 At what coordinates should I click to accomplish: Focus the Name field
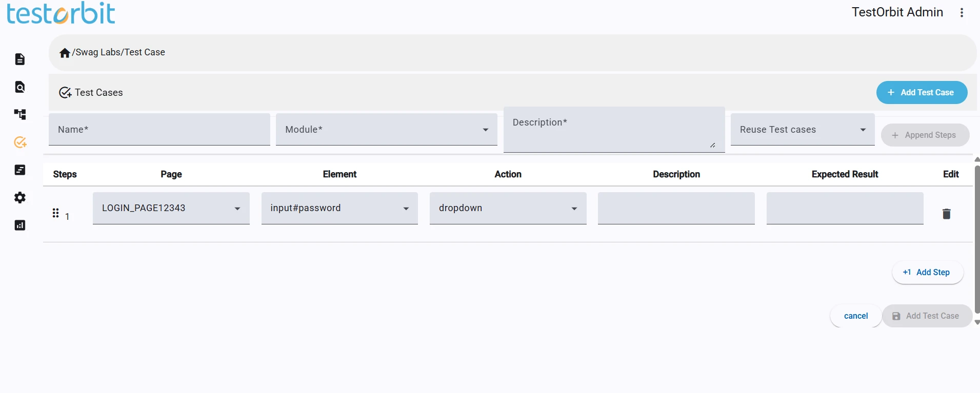[159, 130]
